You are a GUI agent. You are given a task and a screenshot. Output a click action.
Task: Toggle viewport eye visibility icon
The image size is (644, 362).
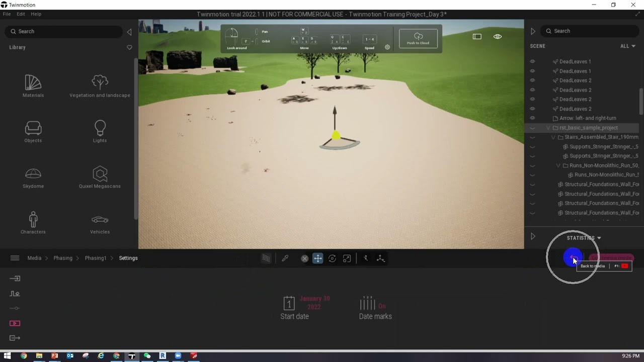pos(498,36)
